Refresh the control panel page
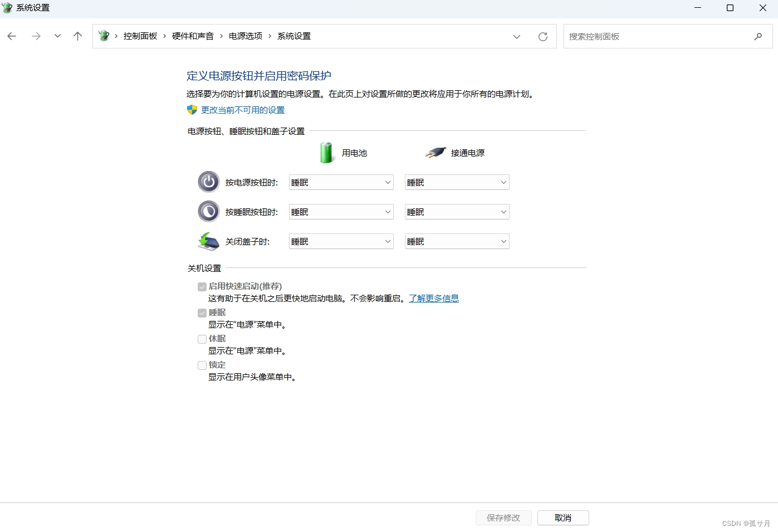The image size is (778, 532). (543, 37)
